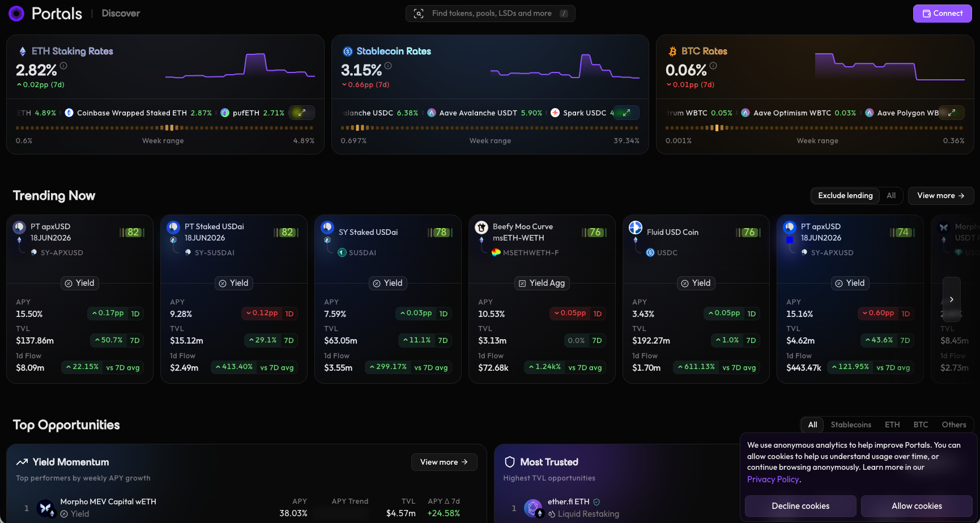Click the Fluid USD Coin token icon
The width and height of the screenshot is (980, 523).
click(636, 228)
